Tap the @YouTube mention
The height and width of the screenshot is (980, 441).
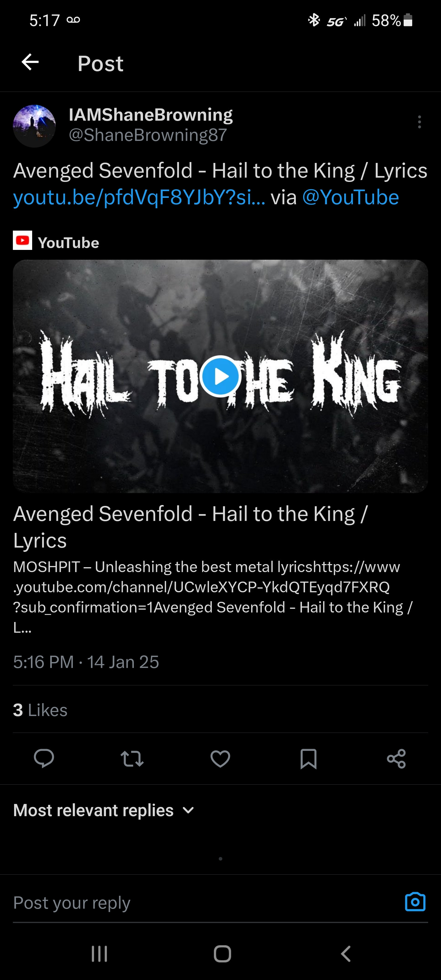tap(350, 198)
